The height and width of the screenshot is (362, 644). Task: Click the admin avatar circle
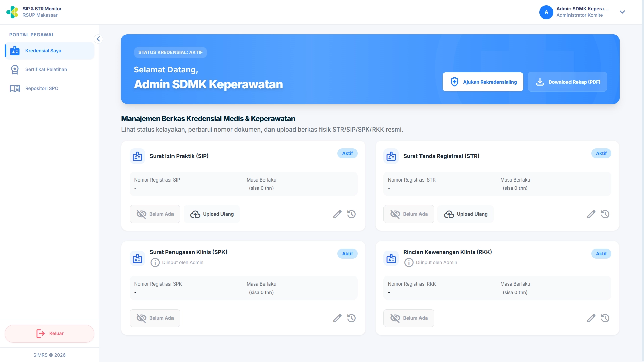point(546,12)
